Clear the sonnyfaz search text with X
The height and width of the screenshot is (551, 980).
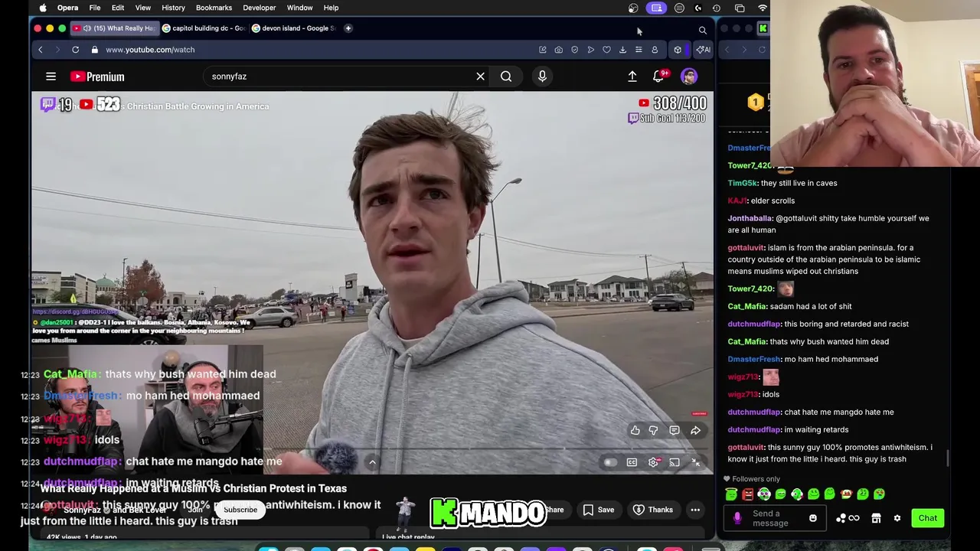(x=480, y=77)
